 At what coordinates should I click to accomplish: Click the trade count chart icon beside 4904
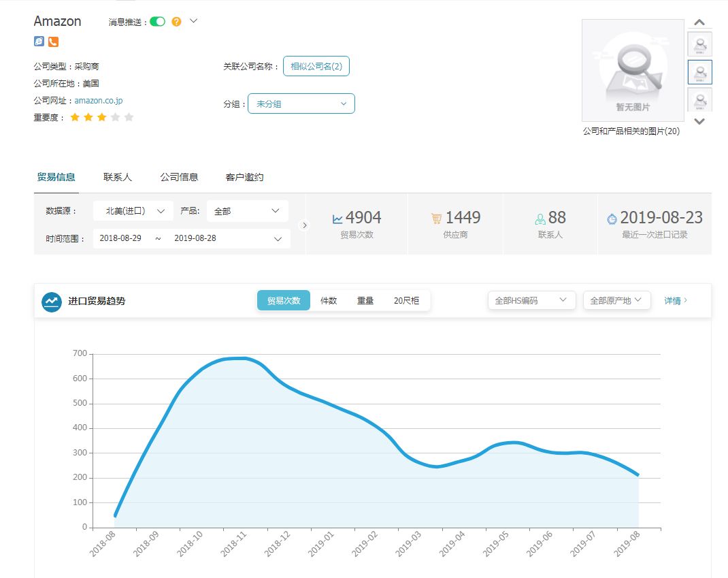pyautogui.click(x=337, y=217)
